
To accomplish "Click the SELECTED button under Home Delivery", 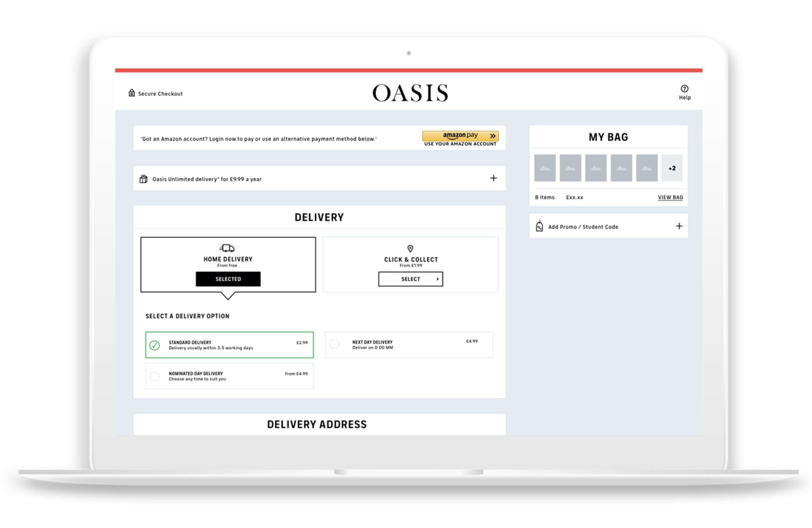I will click(228, 279).
